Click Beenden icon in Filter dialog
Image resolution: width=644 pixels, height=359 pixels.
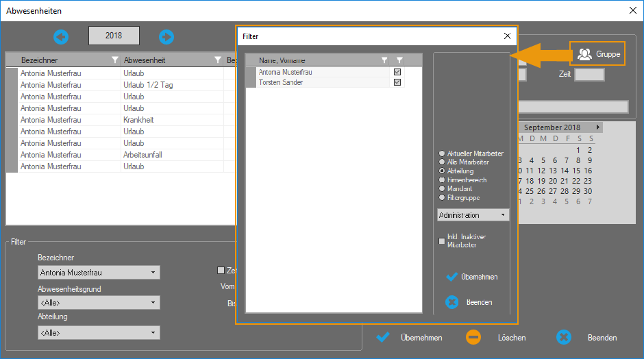451,302
